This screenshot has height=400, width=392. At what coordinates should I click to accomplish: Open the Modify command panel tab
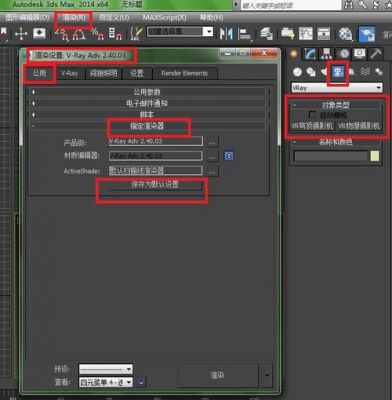(x=310, y=54)
